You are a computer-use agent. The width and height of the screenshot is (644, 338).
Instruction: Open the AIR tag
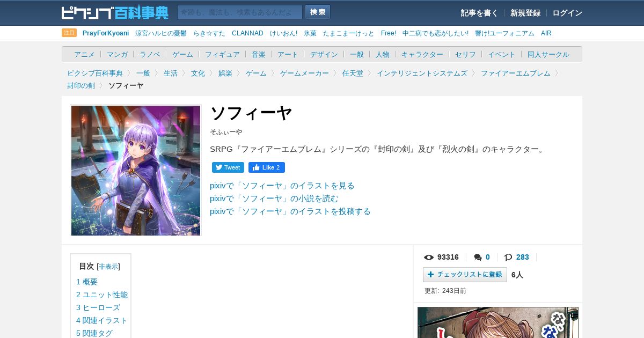point(546,33)
